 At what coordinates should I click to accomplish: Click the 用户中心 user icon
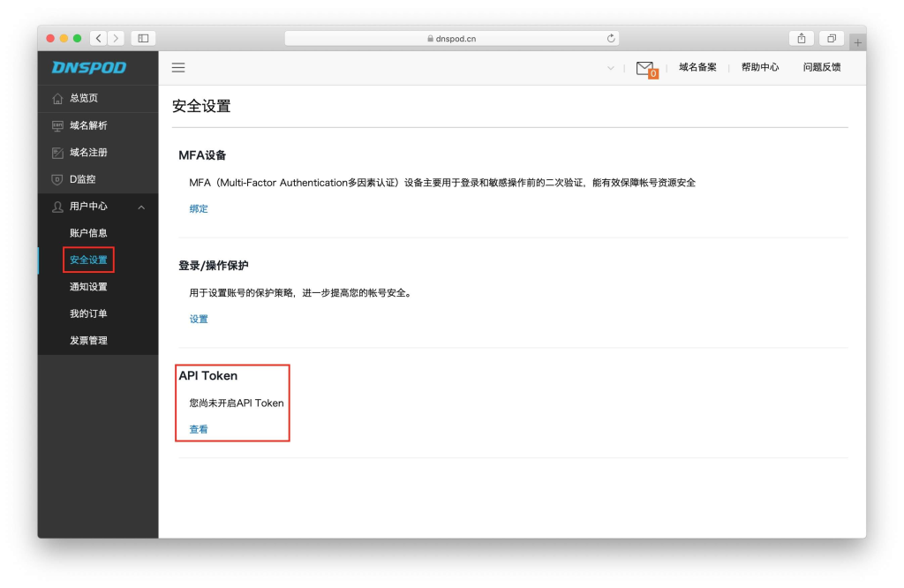coord(55,206)
